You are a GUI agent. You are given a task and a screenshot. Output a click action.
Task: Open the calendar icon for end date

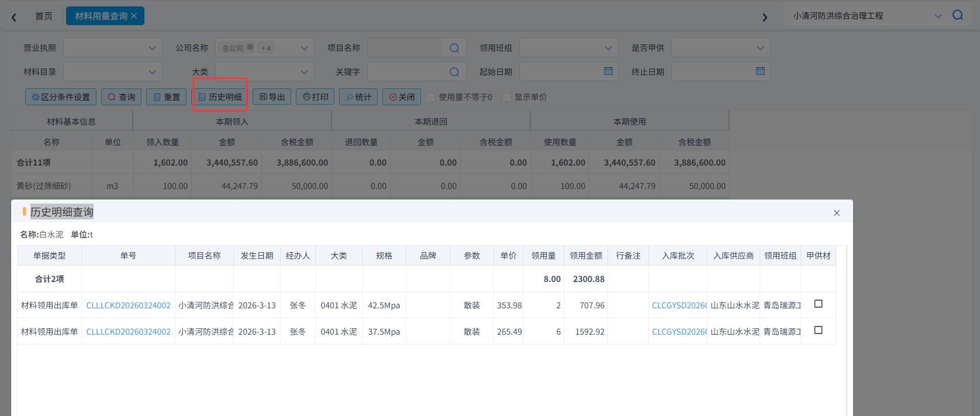click(x=760, y=71)
